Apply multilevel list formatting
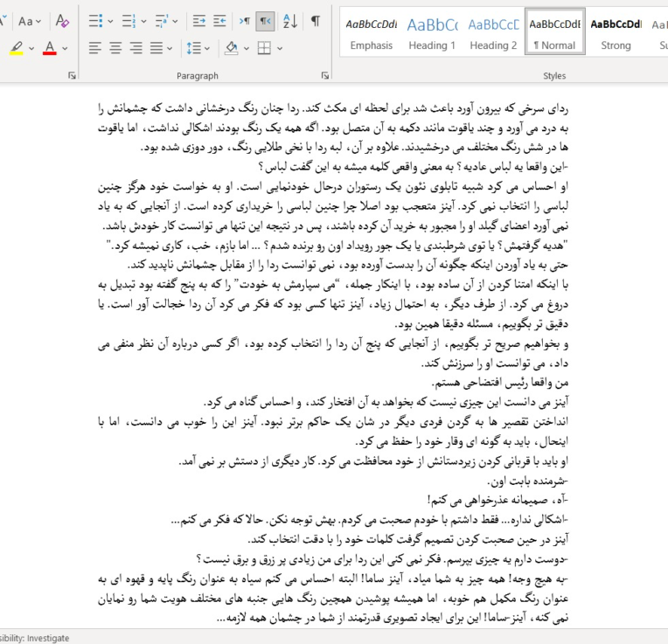 pos(162,21)
